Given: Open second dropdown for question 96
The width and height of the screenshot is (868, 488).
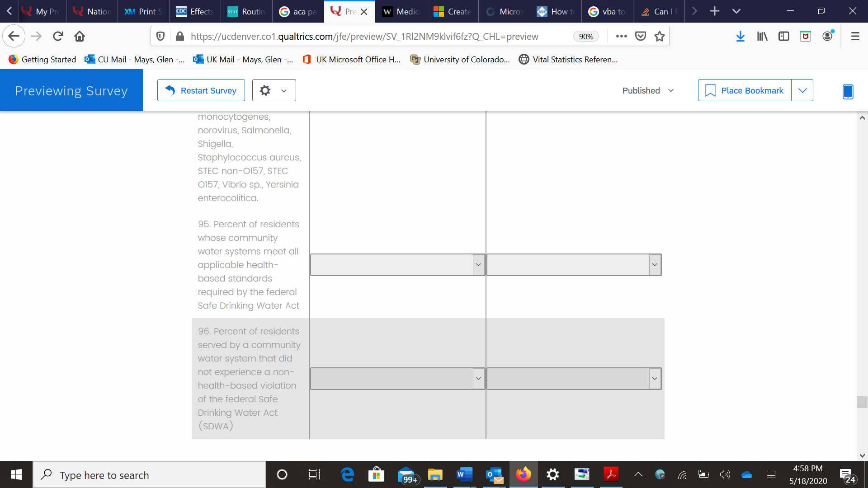Looking at the screenshot, I should (574, 379).
